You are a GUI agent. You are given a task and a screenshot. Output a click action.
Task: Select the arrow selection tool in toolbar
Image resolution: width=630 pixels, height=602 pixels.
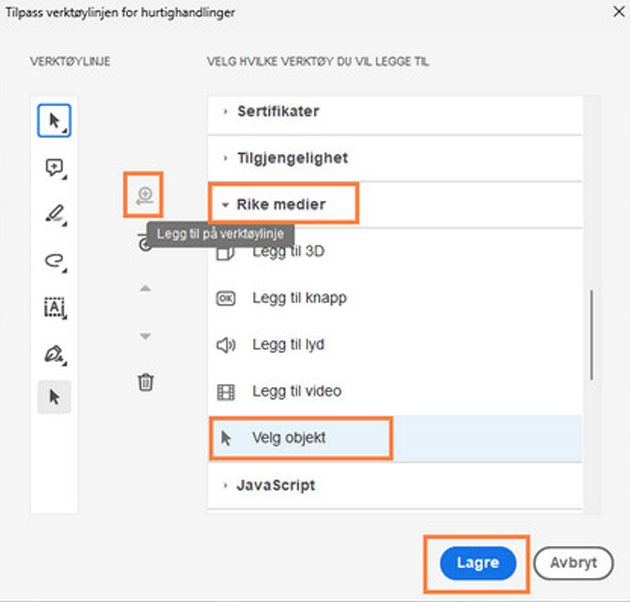(54, 121)
